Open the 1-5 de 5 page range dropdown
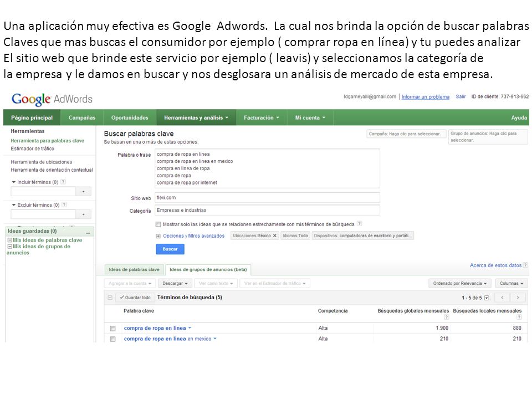Viewport: 532px width, 399px height. coord(487,298)
